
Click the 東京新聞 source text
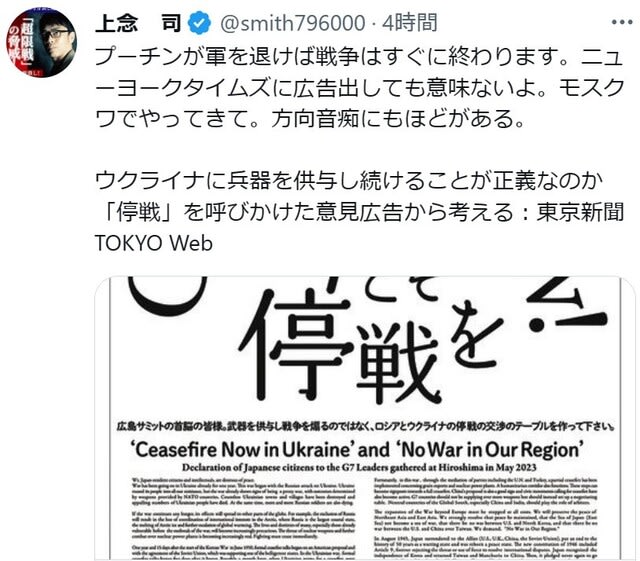[580, 212]
